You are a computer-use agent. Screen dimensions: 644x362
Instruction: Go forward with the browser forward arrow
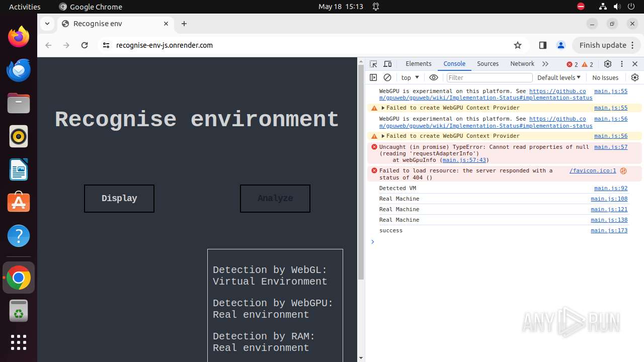coord(66,45)
